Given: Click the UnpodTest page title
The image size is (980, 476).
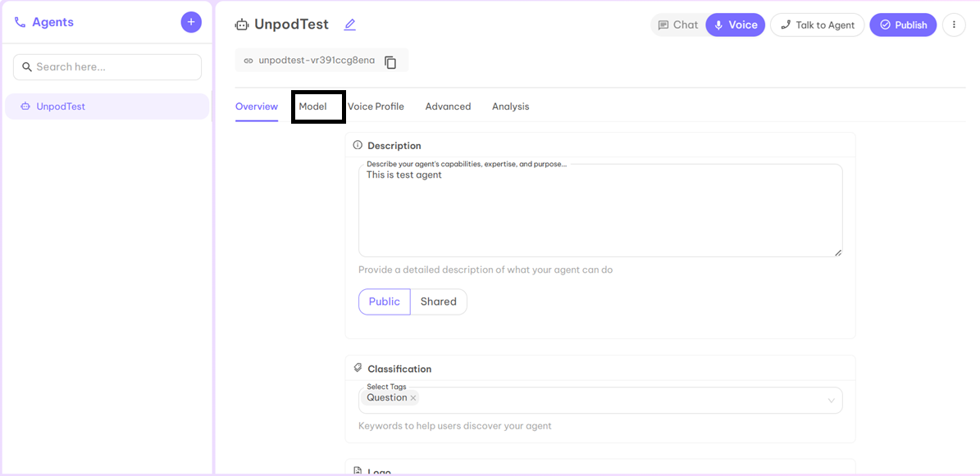Looking at the screenshot, I should 291,25.
